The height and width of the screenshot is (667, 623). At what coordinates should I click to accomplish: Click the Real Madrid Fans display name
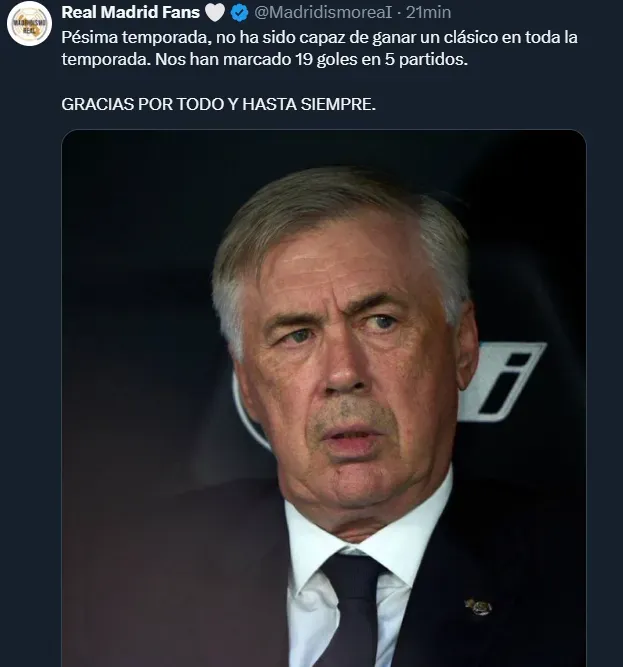130,14
